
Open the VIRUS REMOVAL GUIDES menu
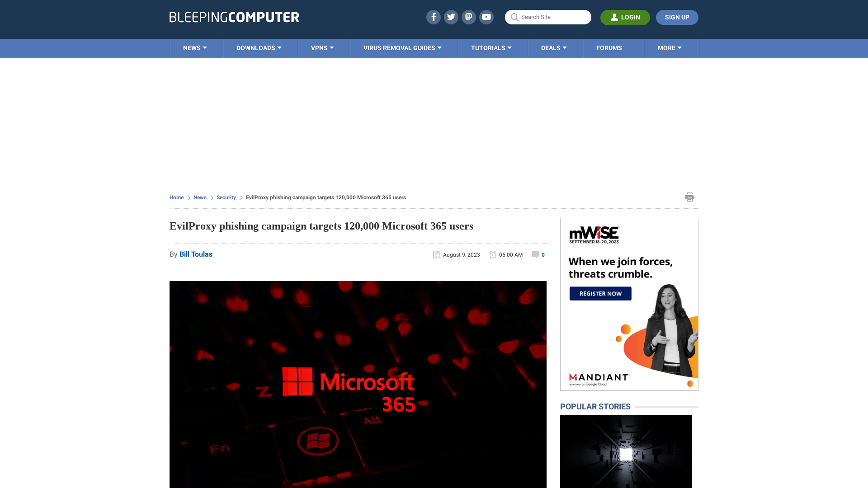(402, 48)
